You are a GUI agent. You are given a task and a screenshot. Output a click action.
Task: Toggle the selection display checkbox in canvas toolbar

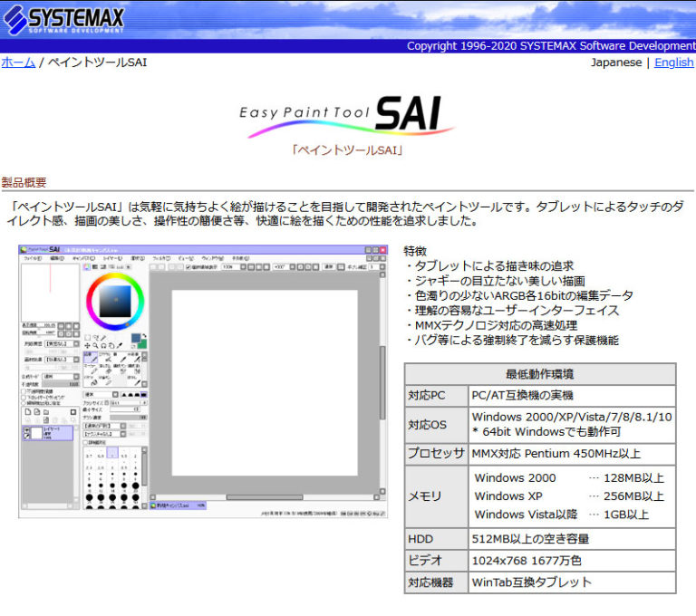(x=188, y=267)
